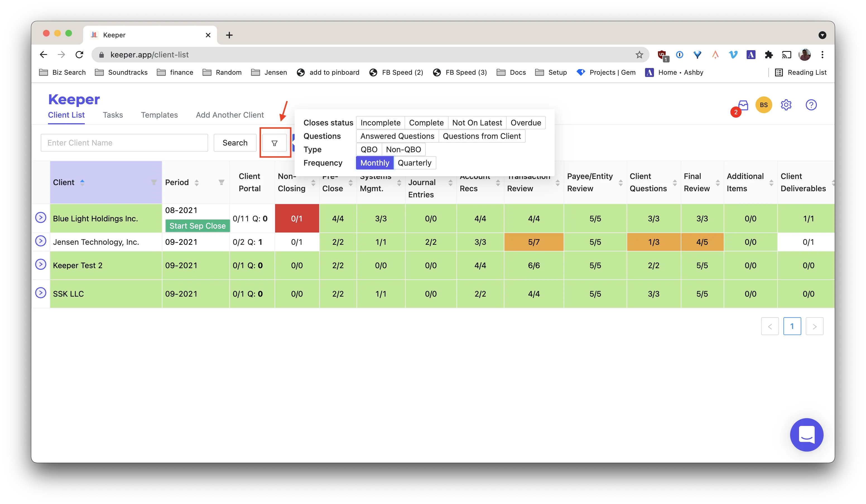866x504 pixels.
Task: Expand the Jensen Technology, Inc. row
Action: coord(40,241)
